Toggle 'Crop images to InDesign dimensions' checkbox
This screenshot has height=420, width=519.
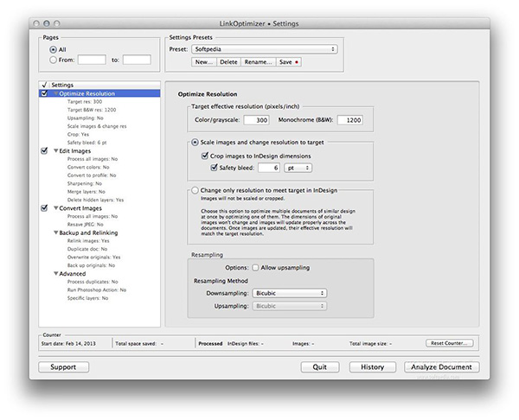(205, 156)
